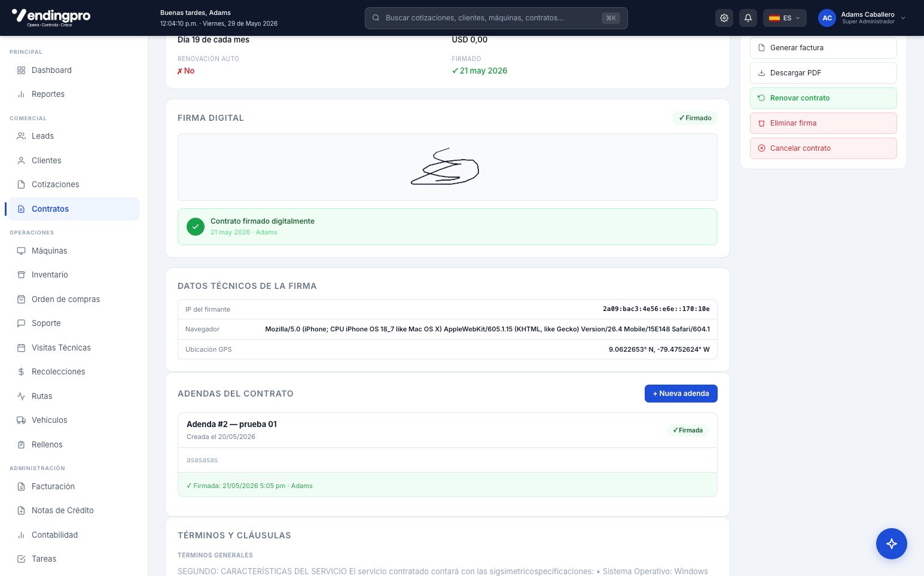Click the Rutas activity icon
924x576 pixels.
[21, 396]
